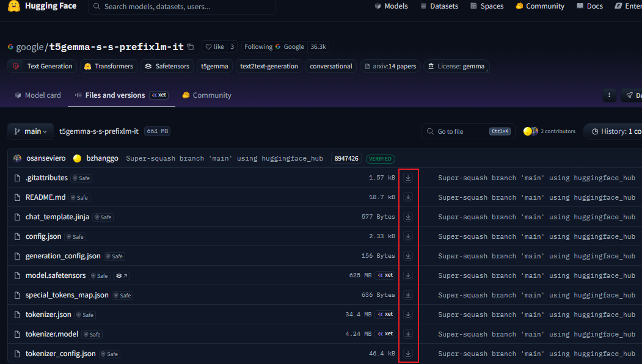Open Models in the top navigation
Image resolution: width=642 pixels, height=364 pixels.
(x=392, y=6)
